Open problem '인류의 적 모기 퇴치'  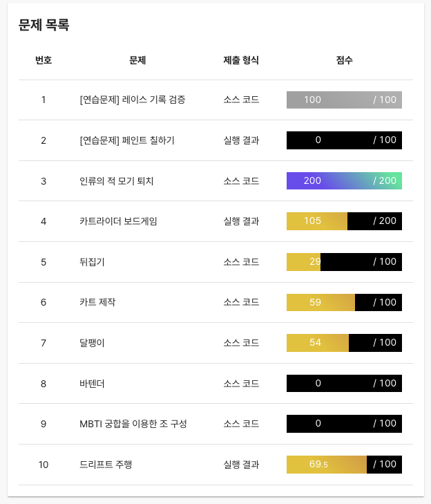pos(116,181)
